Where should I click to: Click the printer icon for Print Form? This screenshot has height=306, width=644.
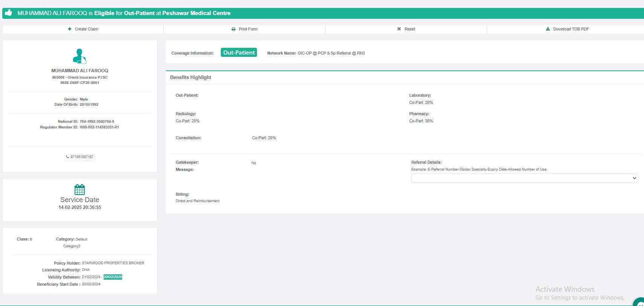click(x=234, y=29)
